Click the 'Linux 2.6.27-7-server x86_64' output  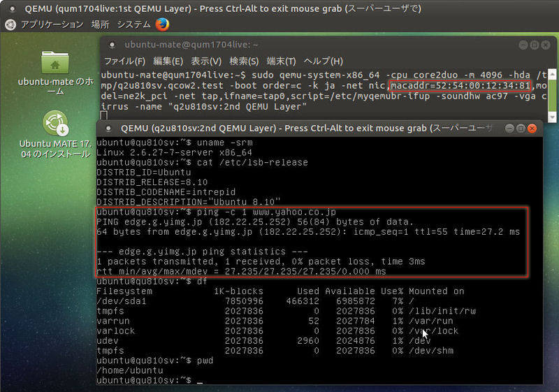[x=174, y=152]
